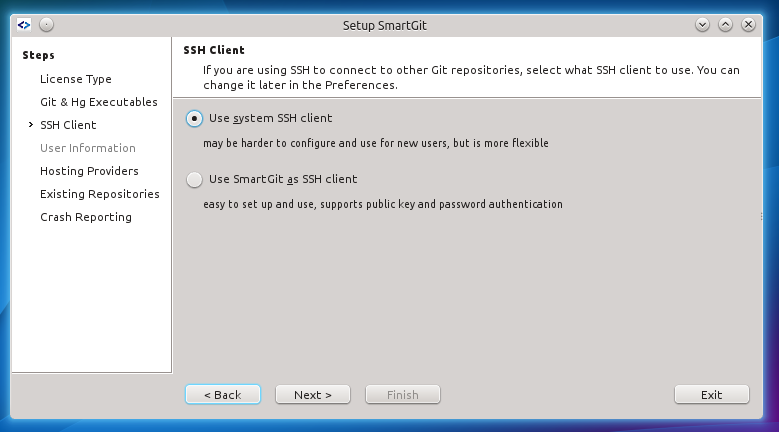Click the arrow marker beside SSH Client step
The width and height of the screenshot is (779, 432).
point(31,125)
